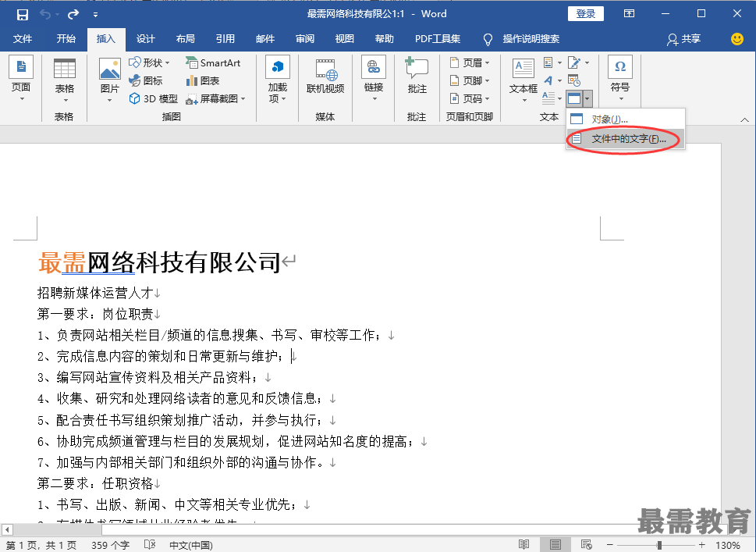The image size is (756, 552).
Task: Open the 链接 links dropdown
Action: [374, 80]
